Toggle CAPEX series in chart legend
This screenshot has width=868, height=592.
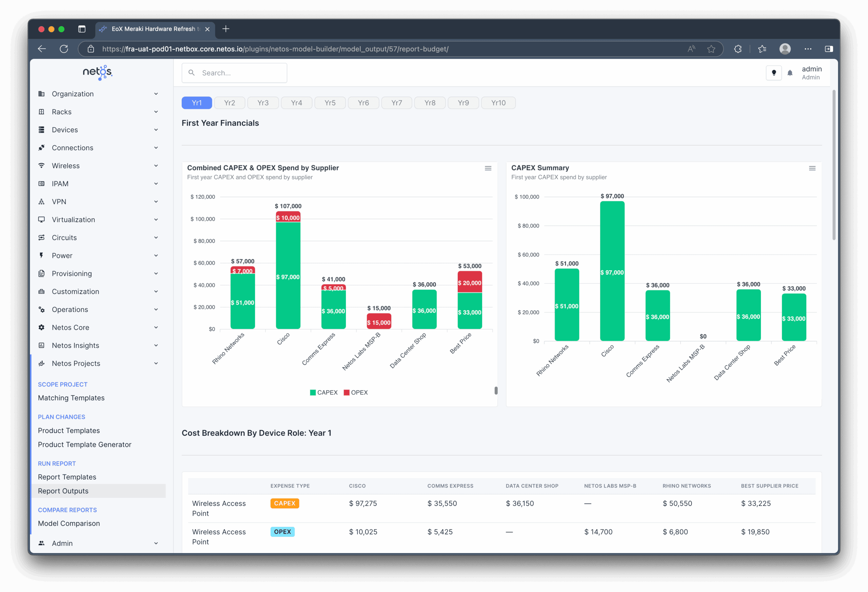pos(324,393)
